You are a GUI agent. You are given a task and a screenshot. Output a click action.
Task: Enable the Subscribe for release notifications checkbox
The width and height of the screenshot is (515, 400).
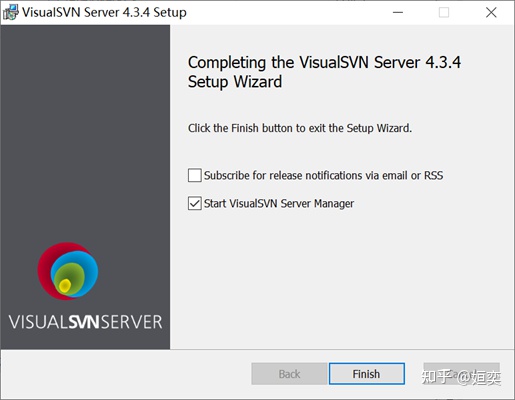click(195, 175)
